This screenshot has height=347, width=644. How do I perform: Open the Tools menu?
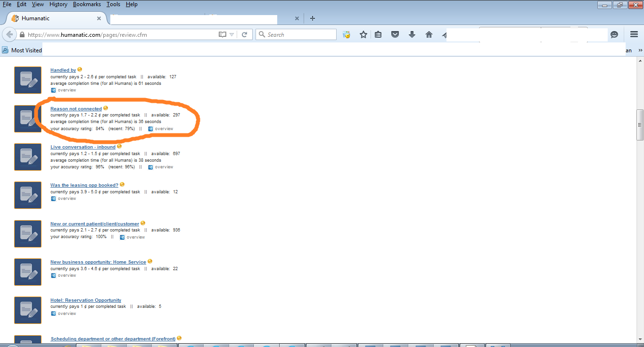point(113,4)
